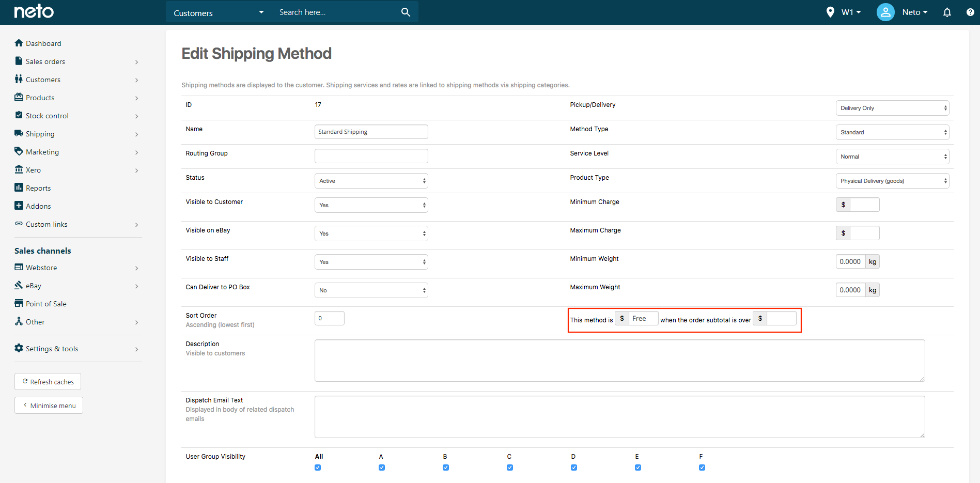980x483 pixels.
Task: Open the help question mark icon
Action: 970,12
